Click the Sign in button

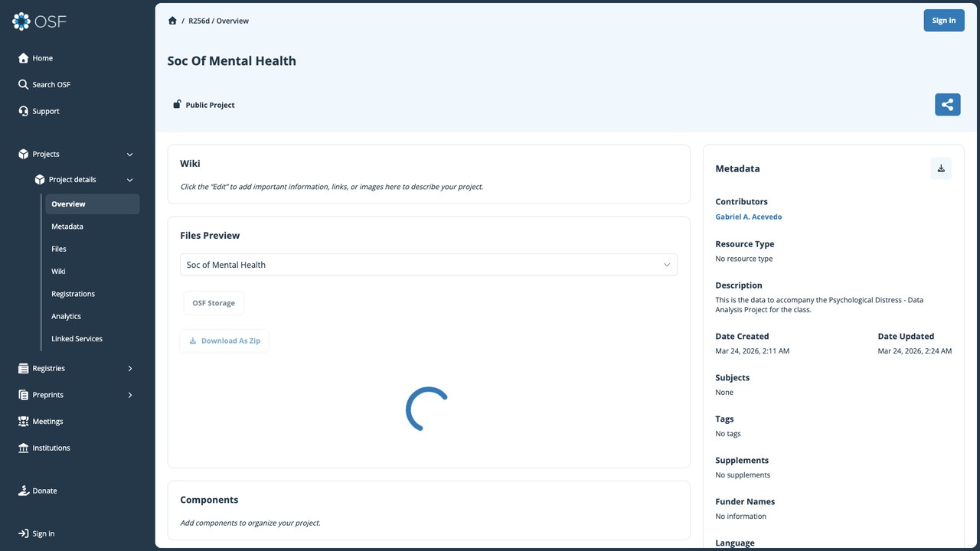point(943,21)
